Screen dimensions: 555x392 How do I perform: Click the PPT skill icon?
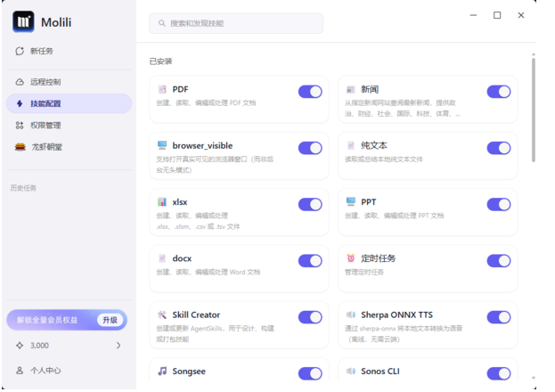tap(351, 202)
